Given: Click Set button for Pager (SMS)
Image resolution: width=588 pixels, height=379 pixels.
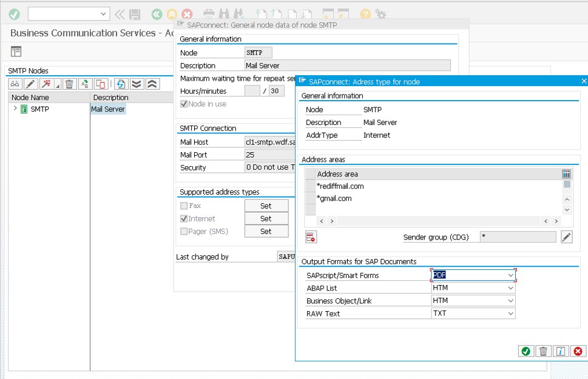Looking at the screenshot, I should coord(266,231).
